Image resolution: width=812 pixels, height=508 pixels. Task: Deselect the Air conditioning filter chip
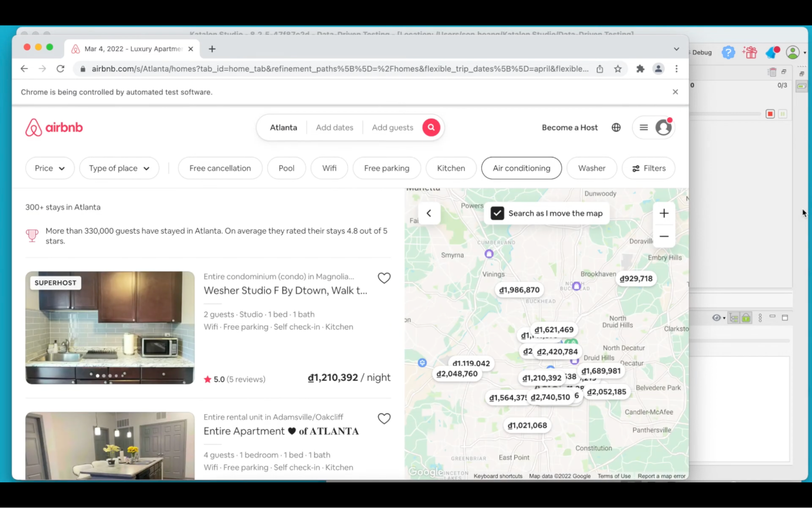[521, 168]
